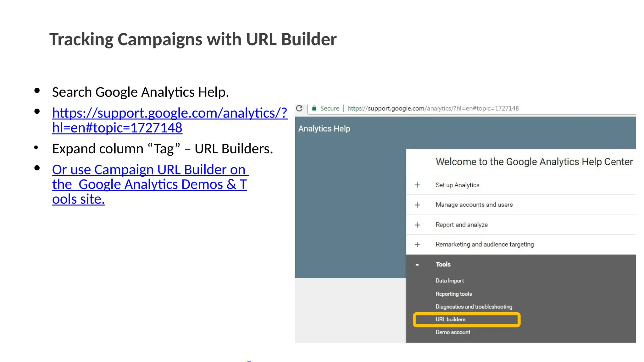
Task: Open Diagnostics and troubleshooting link
Action: coord(474,307)
